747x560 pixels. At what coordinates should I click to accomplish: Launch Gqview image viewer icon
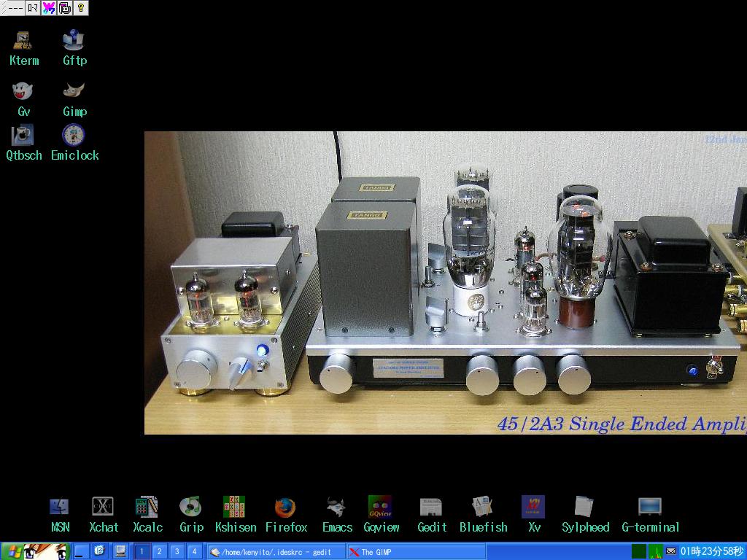(381, 507)
